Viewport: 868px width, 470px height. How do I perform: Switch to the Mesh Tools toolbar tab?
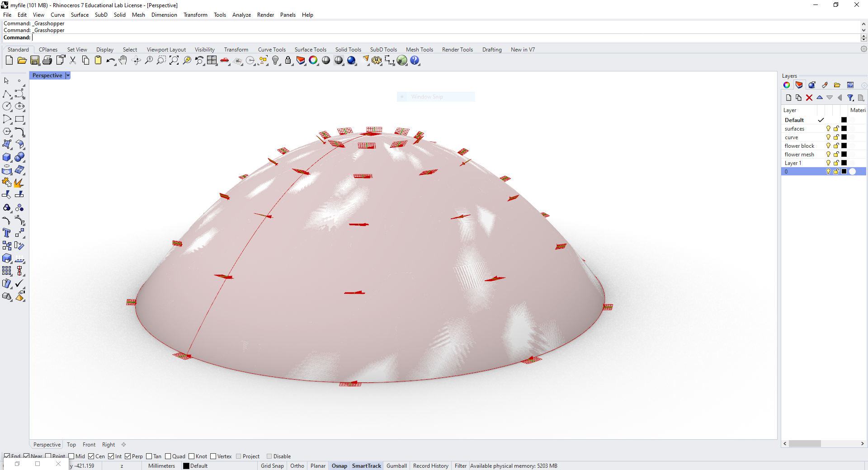(x=420, y=50)
